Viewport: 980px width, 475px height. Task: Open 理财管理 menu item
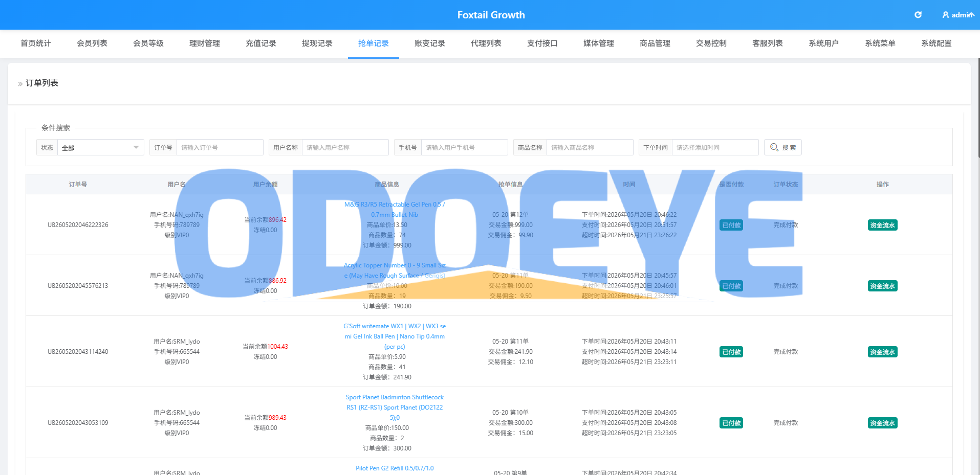tap(205, 43)
